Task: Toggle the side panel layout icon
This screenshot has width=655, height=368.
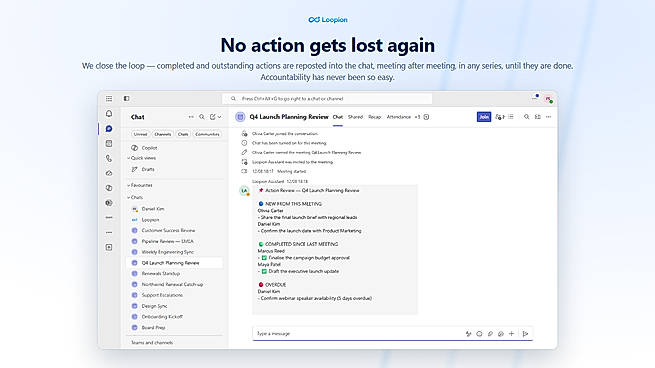Action: pos(127,99)
